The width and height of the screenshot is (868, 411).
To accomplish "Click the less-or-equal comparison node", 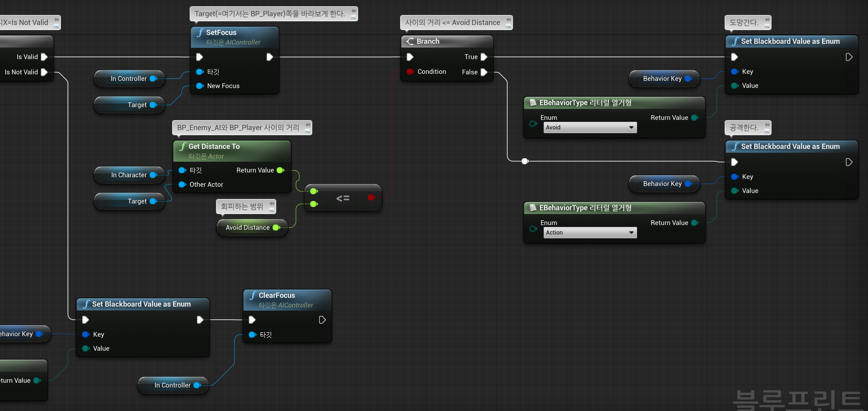I will (343, 198).
